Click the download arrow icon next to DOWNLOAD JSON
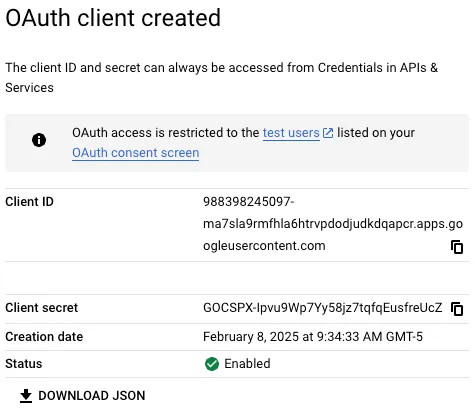 point(26,396)
